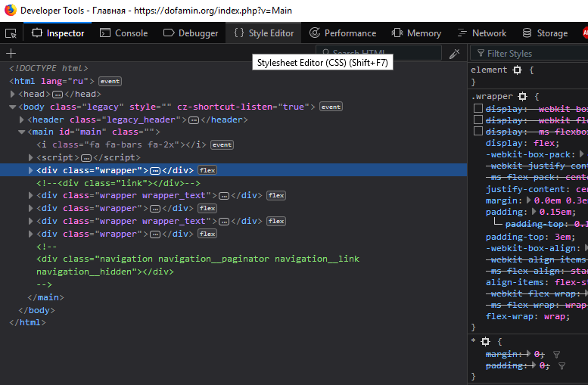Screen dimensions: 588x385
Task: Click the Firefox logo in title bar
Action: [9, 11]
